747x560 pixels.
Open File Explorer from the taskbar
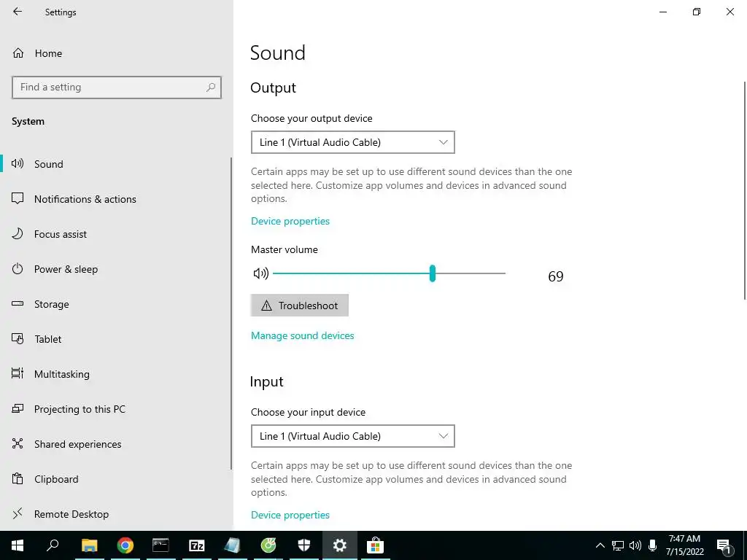[89, 545]
